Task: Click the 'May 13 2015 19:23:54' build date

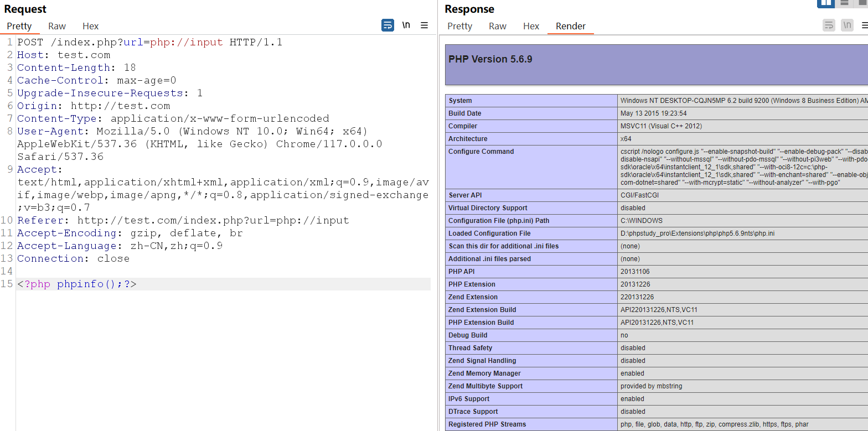Action: (x=654, y=113)
